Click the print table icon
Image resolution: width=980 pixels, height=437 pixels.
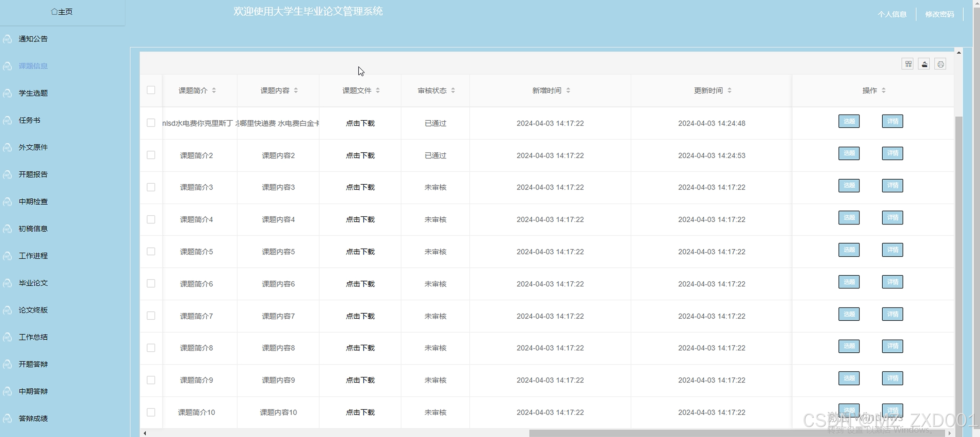(x=941, y=64)
